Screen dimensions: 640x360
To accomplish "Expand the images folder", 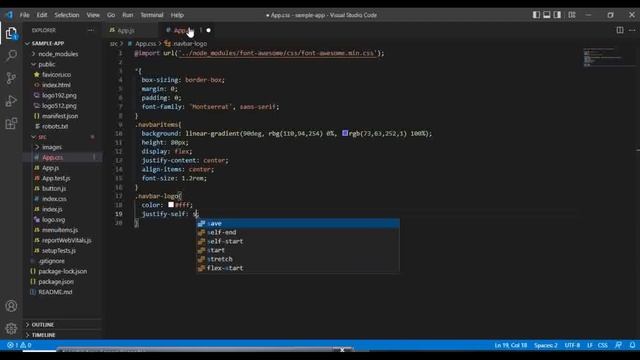I will (x=52, y=147).
